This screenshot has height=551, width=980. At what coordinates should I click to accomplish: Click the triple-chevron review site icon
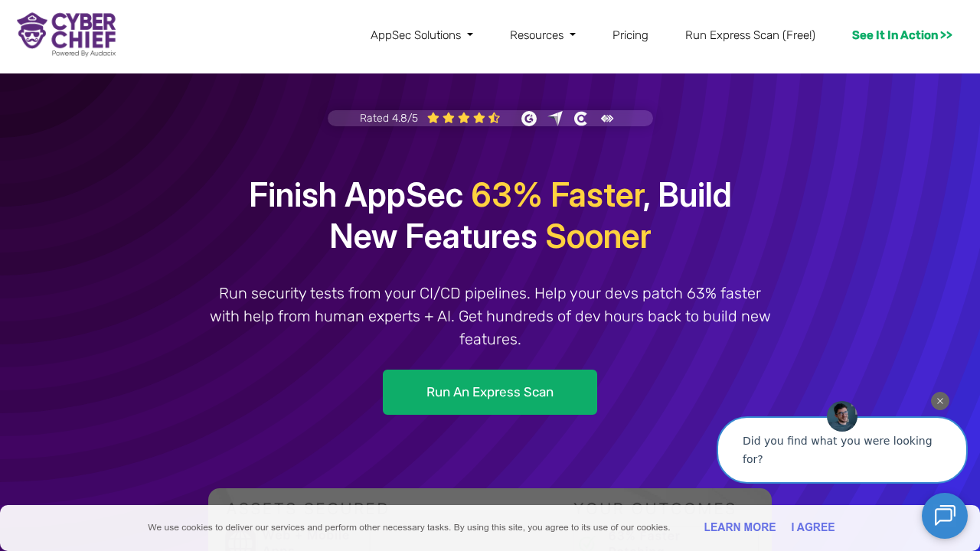click(607, 119)
